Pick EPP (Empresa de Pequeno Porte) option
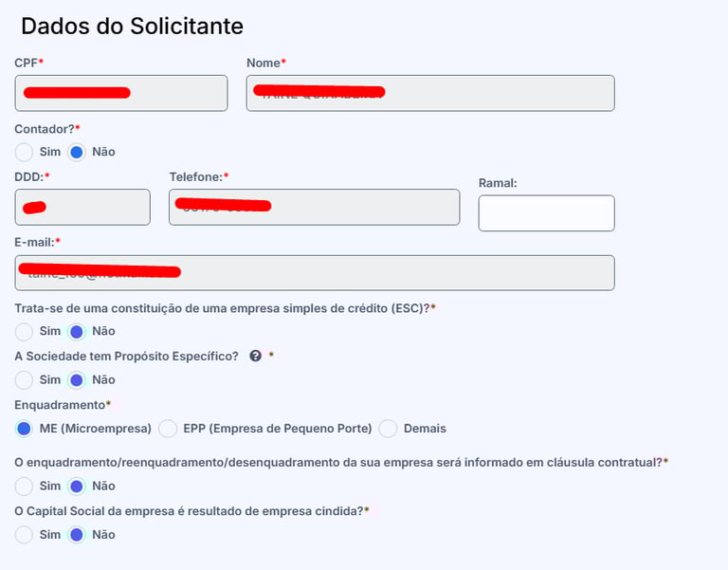The height and width of the screenshot is (570, 728). pos(168,429)
